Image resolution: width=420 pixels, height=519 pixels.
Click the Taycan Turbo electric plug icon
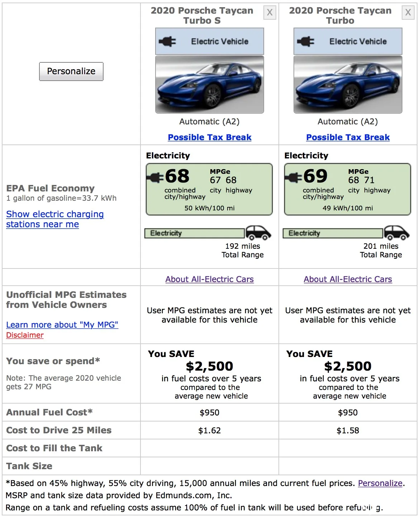click(x=306, y=42)
